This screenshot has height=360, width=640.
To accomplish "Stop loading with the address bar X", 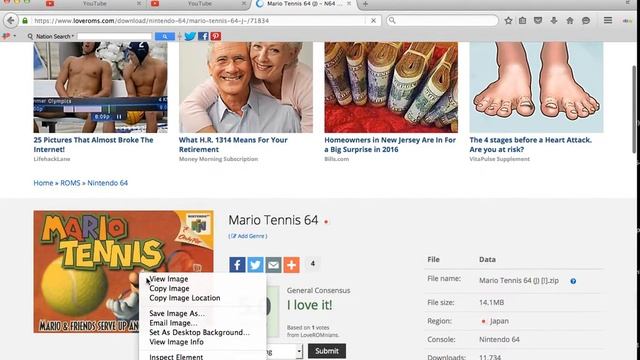I will 373,20.
